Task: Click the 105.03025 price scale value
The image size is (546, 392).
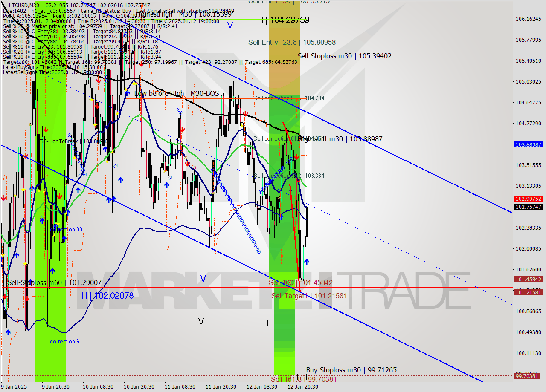Action: click(529, 81)
